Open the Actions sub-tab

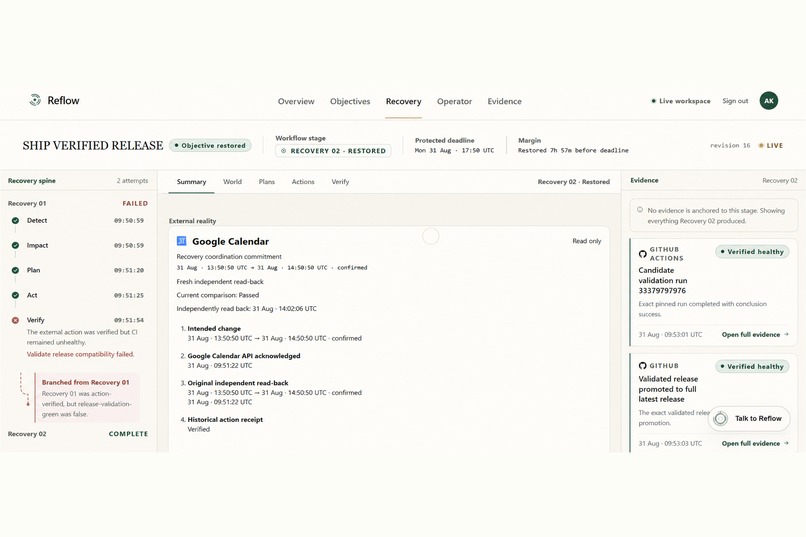(303, 182)
